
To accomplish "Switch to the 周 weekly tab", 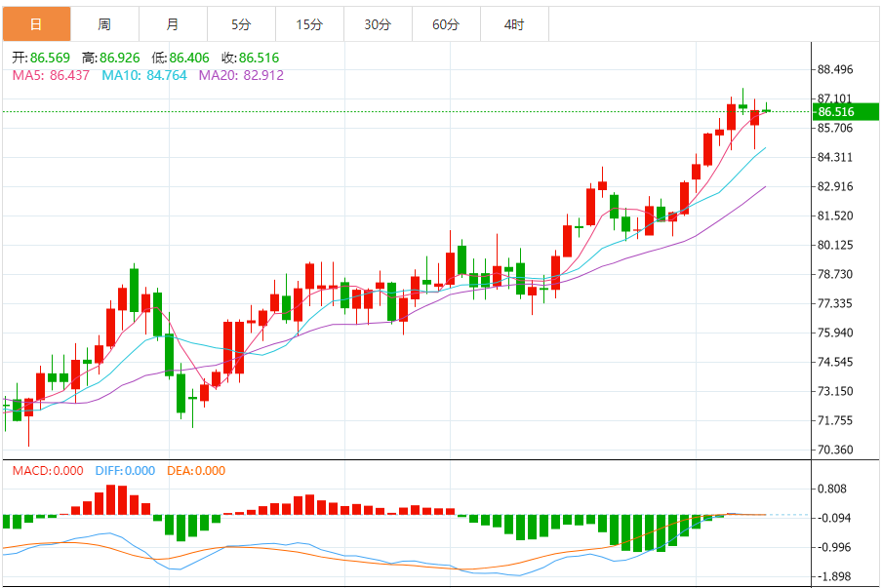I will tap(104, 24).
